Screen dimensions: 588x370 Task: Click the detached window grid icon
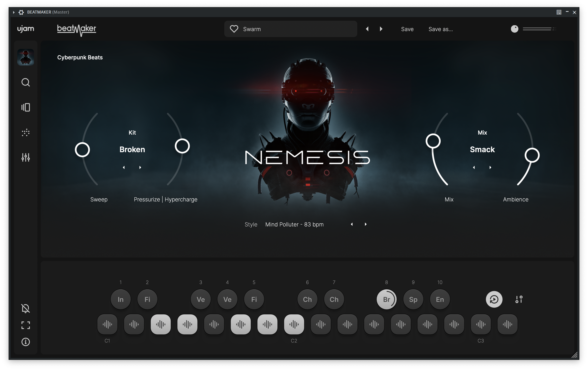559,12
